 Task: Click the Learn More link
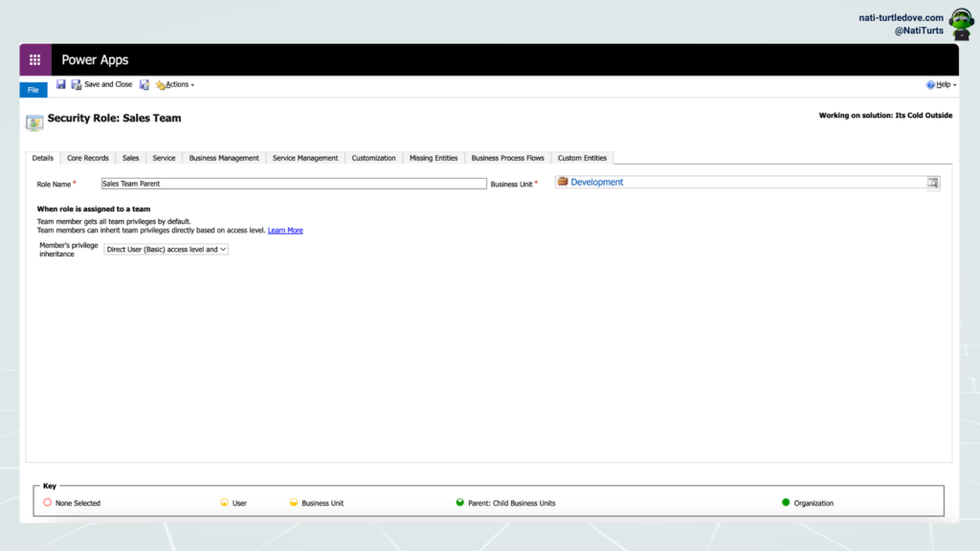285,231
